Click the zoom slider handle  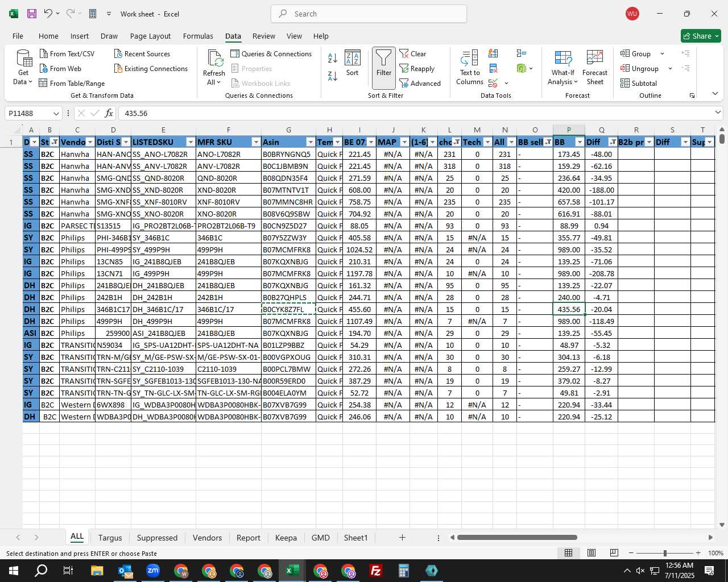point(664,553)
